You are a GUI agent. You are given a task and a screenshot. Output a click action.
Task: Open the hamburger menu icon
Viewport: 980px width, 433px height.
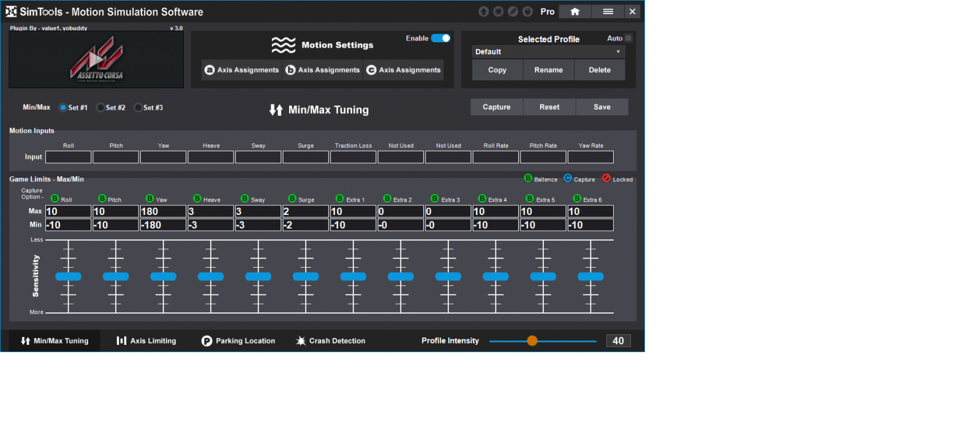608,12
